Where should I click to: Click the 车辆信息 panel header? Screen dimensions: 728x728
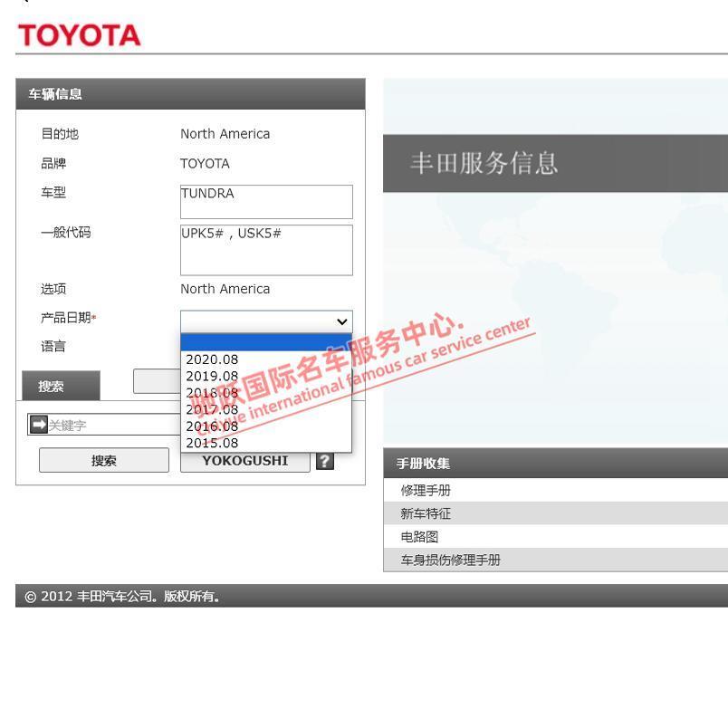[190, 94]
